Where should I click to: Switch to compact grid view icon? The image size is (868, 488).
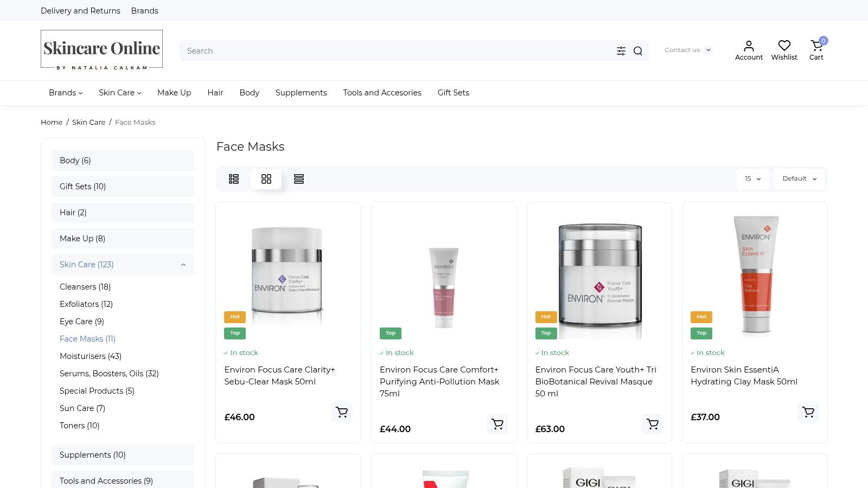point(234,179)
